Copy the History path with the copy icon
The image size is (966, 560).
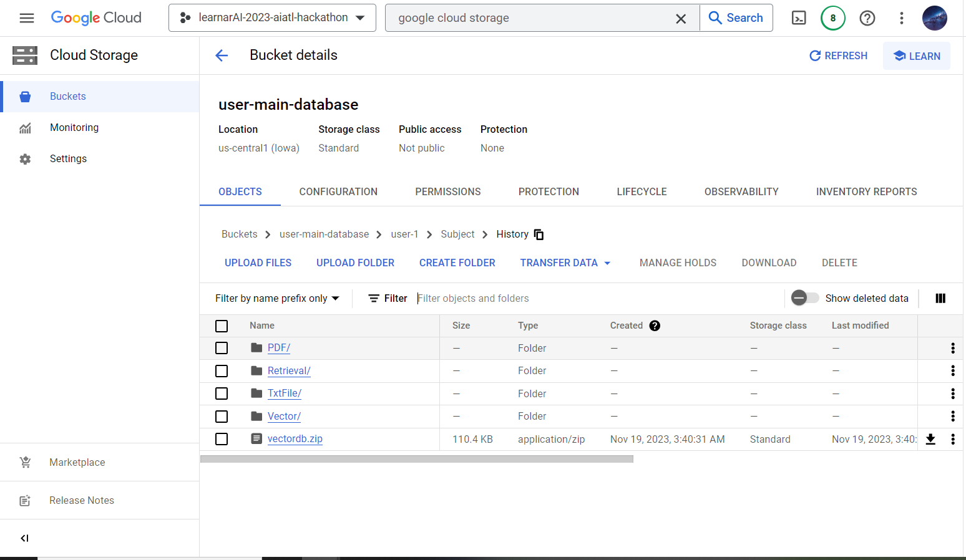(x=539, y=234)
